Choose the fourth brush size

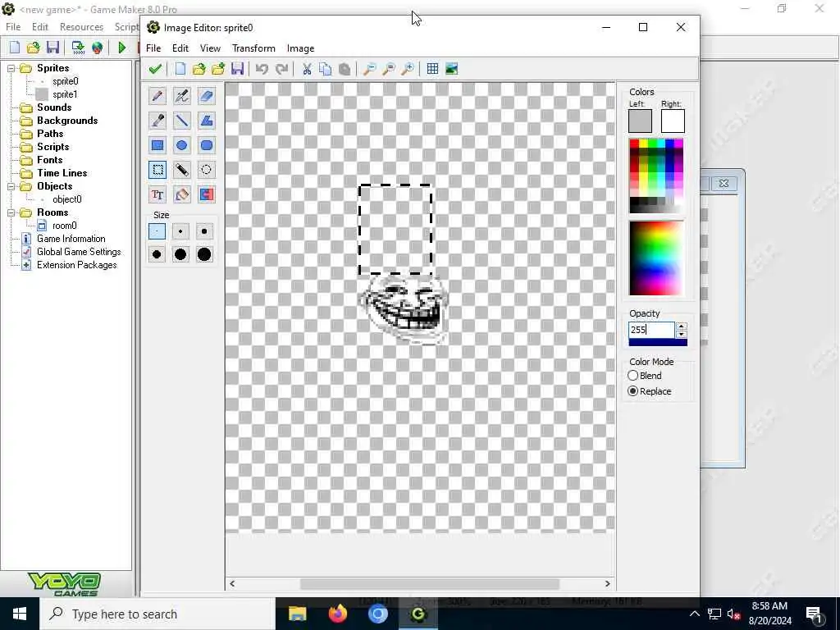pyautogui.click(x=157, y=254)
